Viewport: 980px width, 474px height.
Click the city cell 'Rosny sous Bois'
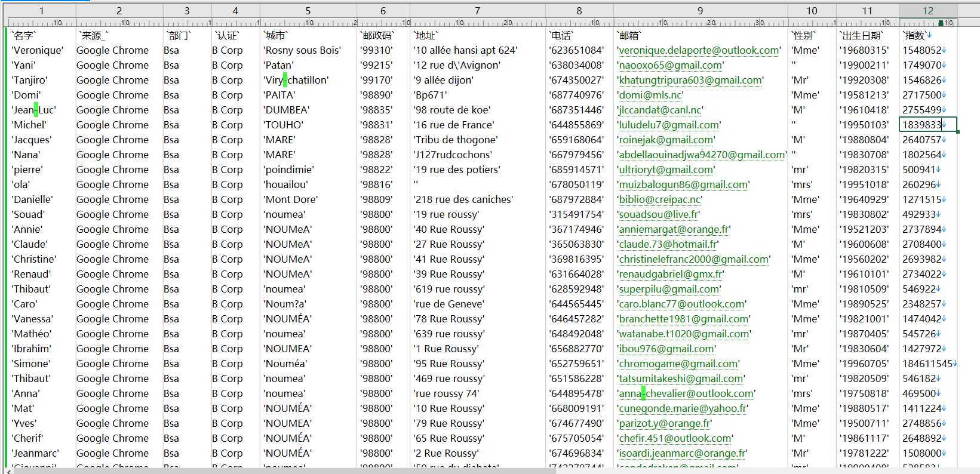(303, 50)
